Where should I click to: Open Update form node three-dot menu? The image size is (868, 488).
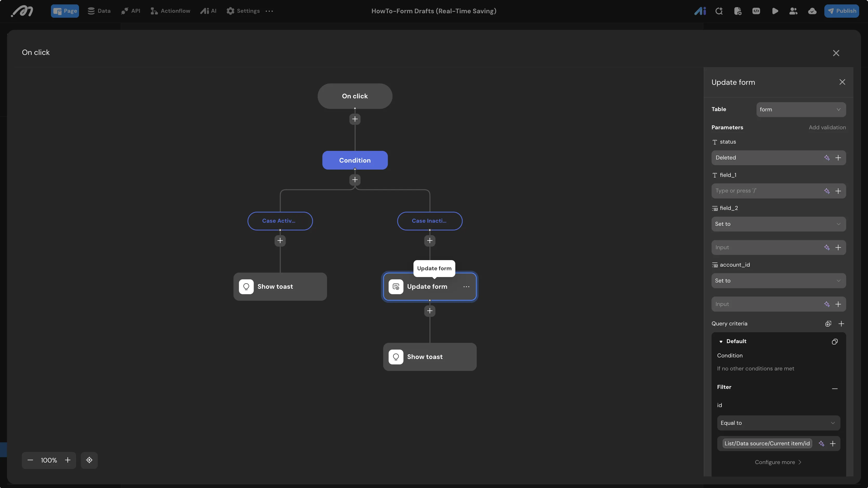click(466, 287)
